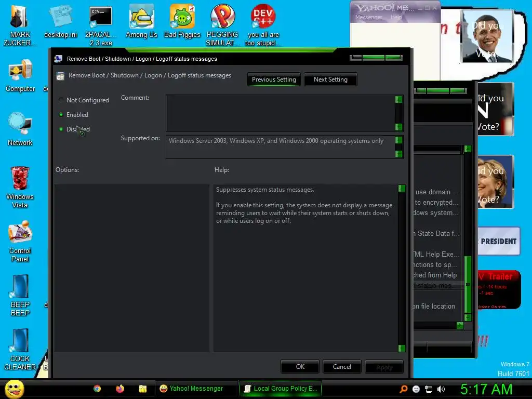Viewport: 532px width, 399px height.
Task: Click the PRESIDENT banner ad
Action: (499, 241)
